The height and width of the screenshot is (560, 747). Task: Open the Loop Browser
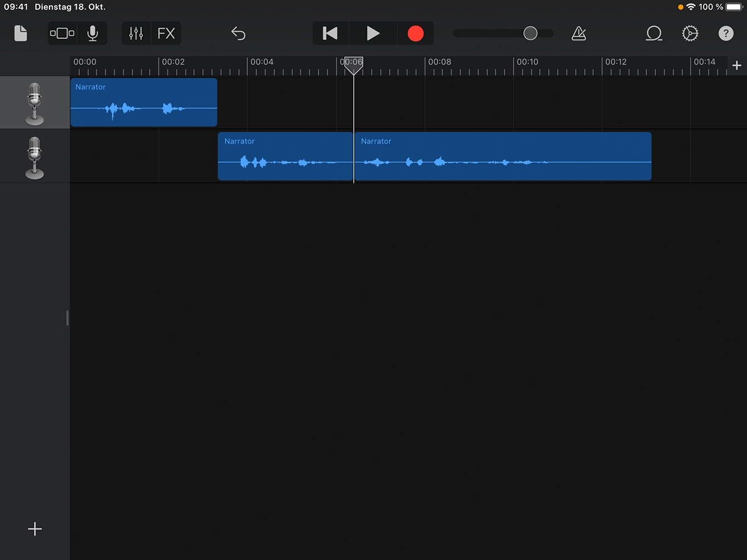point(654,33)
